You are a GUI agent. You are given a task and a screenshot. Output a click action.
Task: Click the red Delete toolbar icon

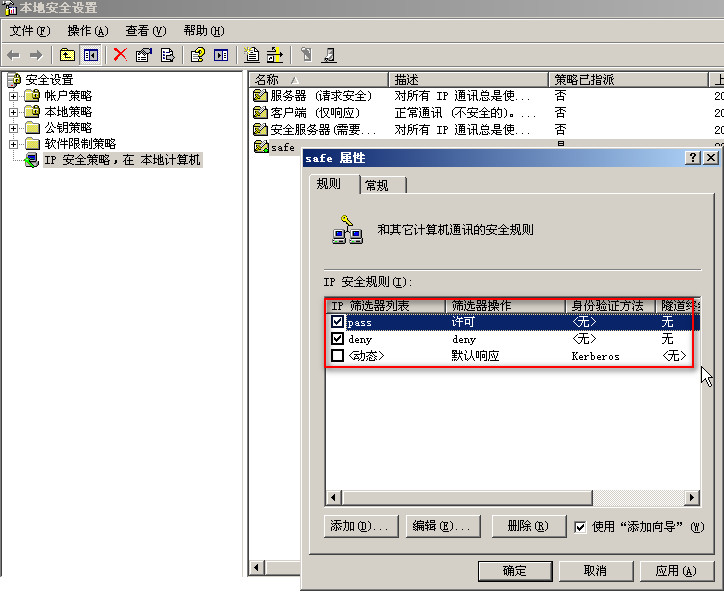(120, 55)
